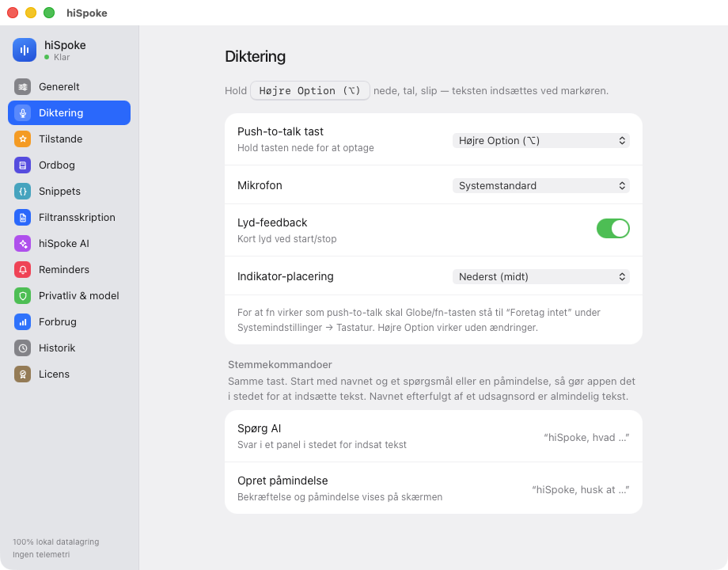Open the Filtransskription section

point(69,218)
